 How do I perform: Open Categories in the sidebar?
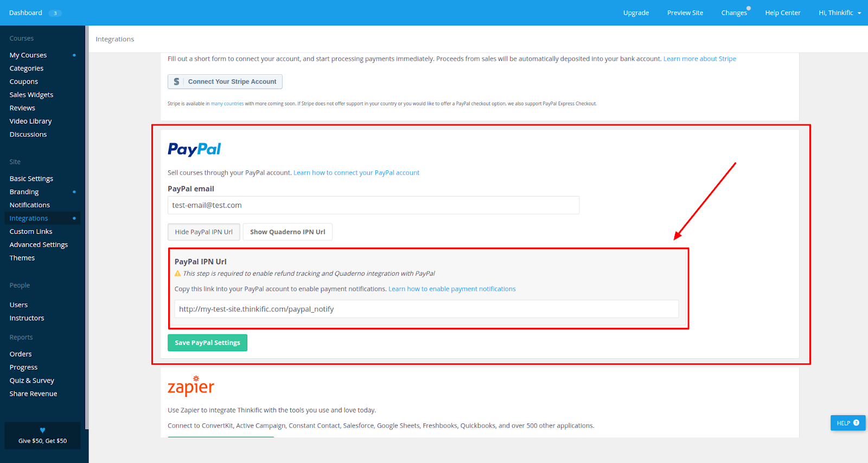pyautogui.click(x=27, y=68)
